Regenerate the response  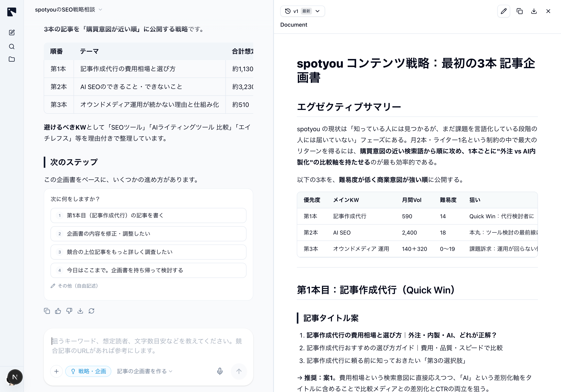click(91, 311)
